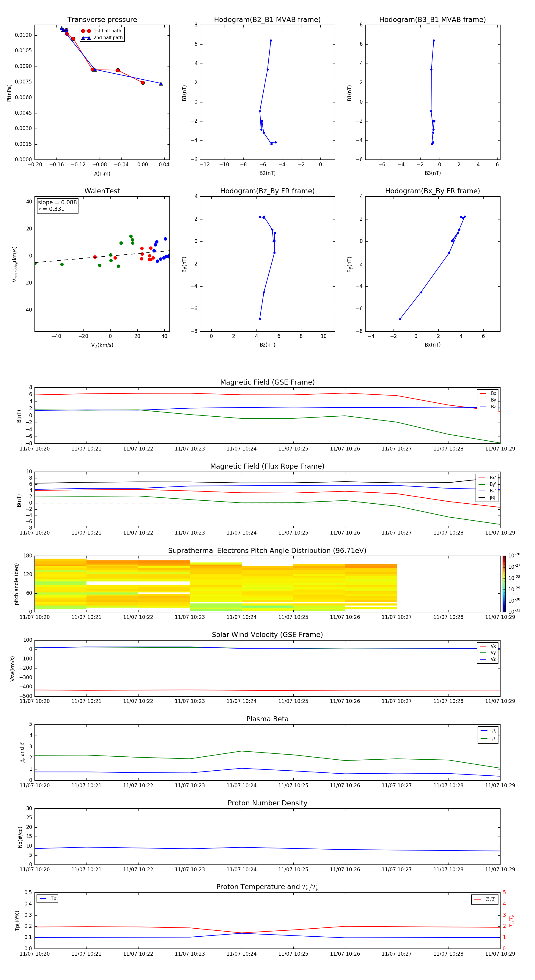Click the Bx' legend entry in Flux Rope panel

(487, 478)
